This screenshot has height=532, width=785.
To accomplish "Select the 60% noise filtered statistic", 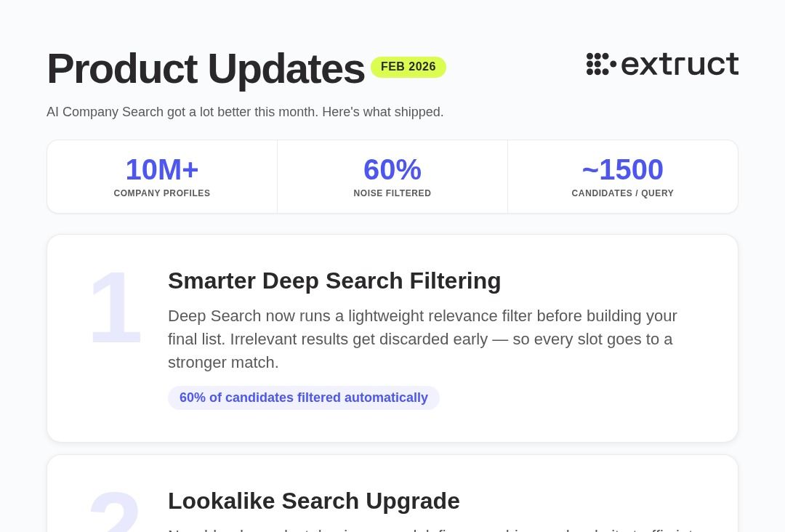I will tap(392, 169).
